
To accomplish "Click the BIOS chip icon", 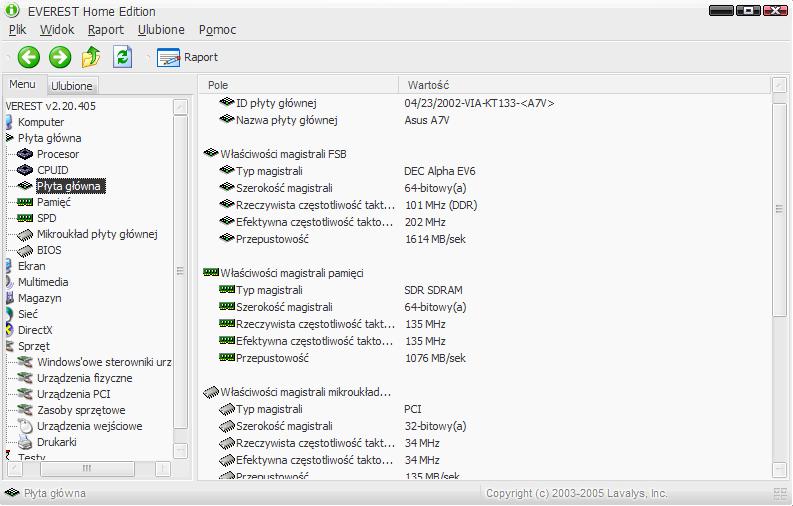I will click(x=25, y=250).
